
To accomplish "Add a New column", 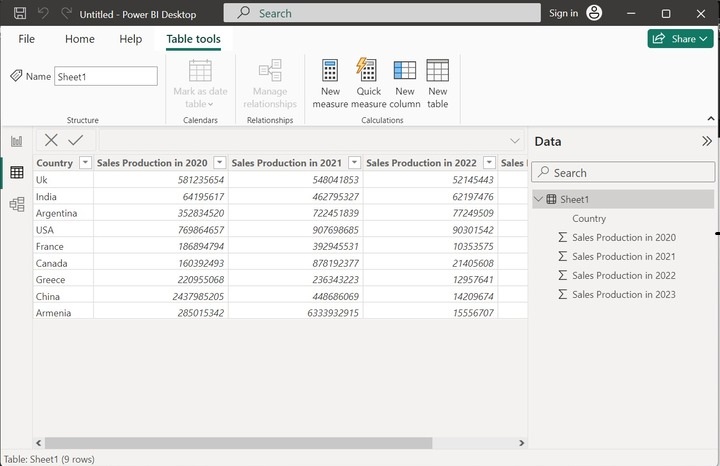I will pyautogui.click(x=405, y=72).
